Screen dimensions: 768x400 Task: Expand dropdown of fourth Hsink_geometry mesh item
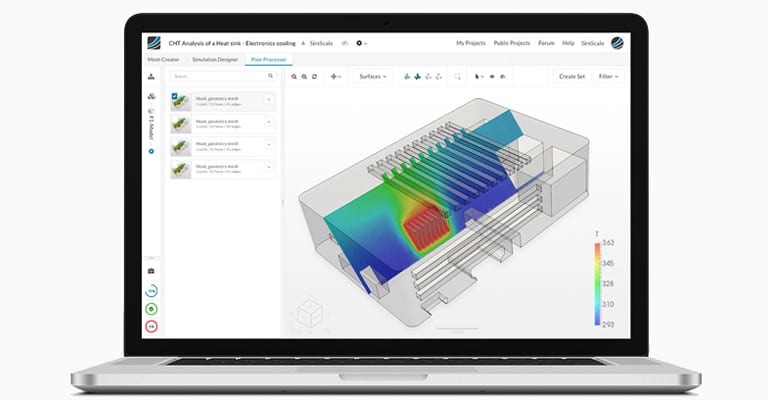click(x=269, y=167)
